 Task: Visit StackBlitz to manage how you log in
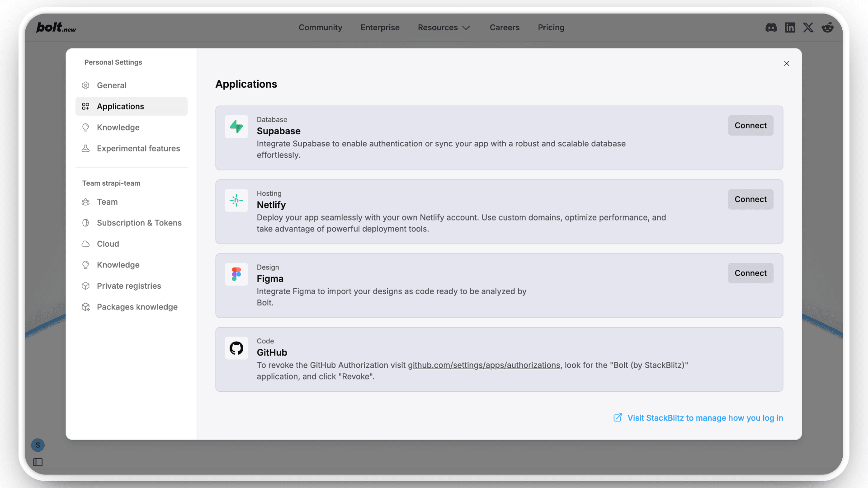698,418
